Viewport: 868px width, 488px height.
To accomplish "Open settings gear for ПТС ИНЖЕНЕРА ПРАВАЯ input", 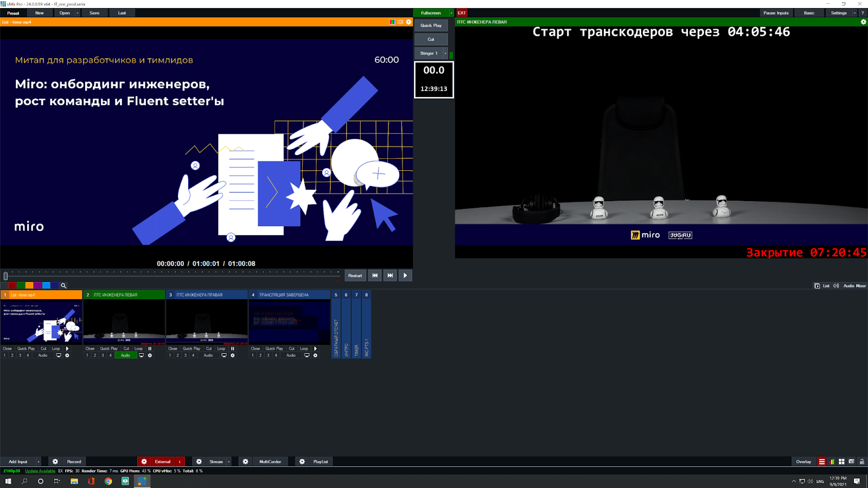I will pyautogui.click(x=233, y=355).
